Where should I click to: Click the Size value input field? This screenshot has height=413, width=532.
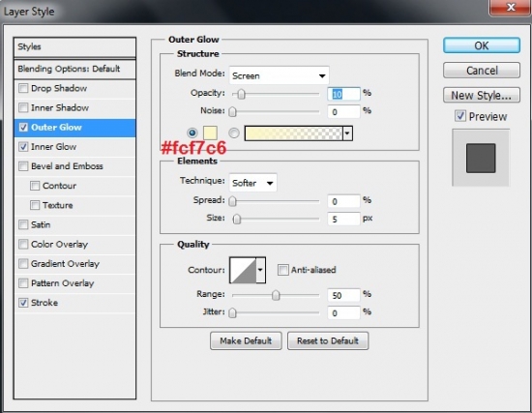pyautogui.click(x=343, y=220)
